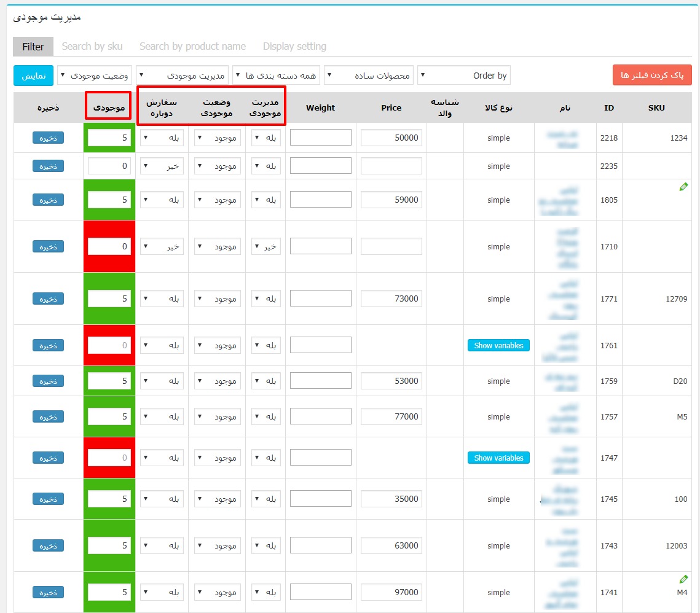Open the وضعیت موجودی filter dropdown near نمایش

click(95, 76)
